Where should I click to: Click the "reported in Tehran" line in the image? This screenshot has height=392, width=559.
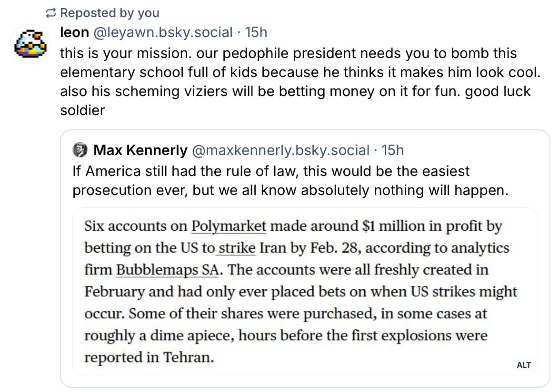click(149, 357)
